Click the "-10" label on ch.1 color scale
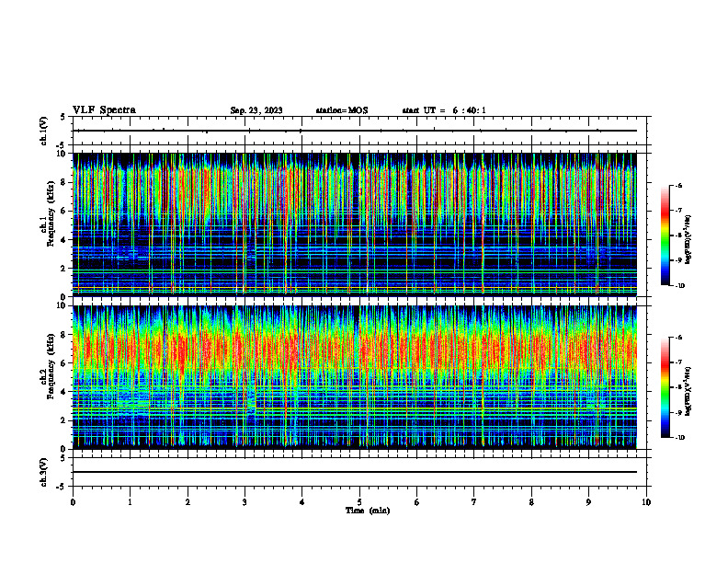The image size is (728, 563). pyautogui.click(x=679, y=286)
